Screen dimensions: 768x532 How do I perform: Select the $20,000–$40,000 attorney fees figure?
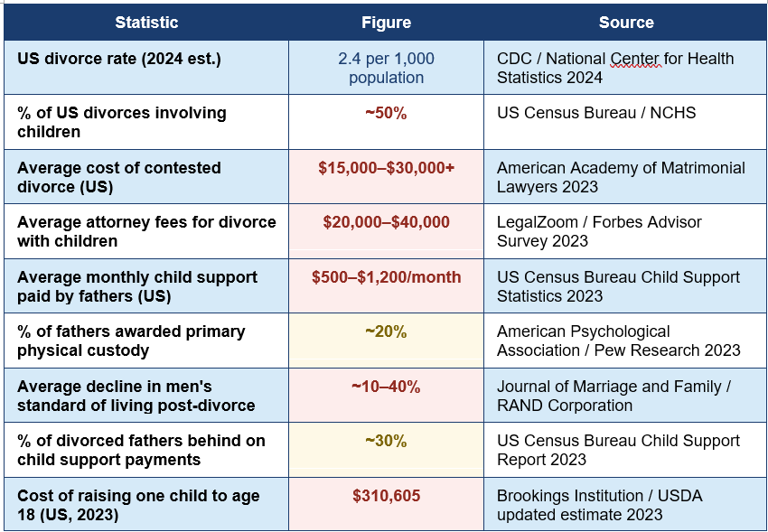pos(386,222)
